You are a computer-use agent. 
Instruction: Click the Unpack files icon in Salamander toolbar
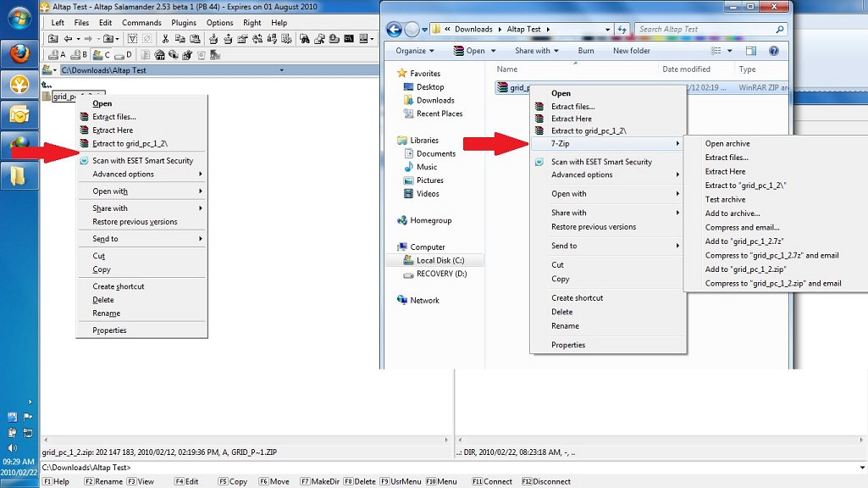point(228,39)
